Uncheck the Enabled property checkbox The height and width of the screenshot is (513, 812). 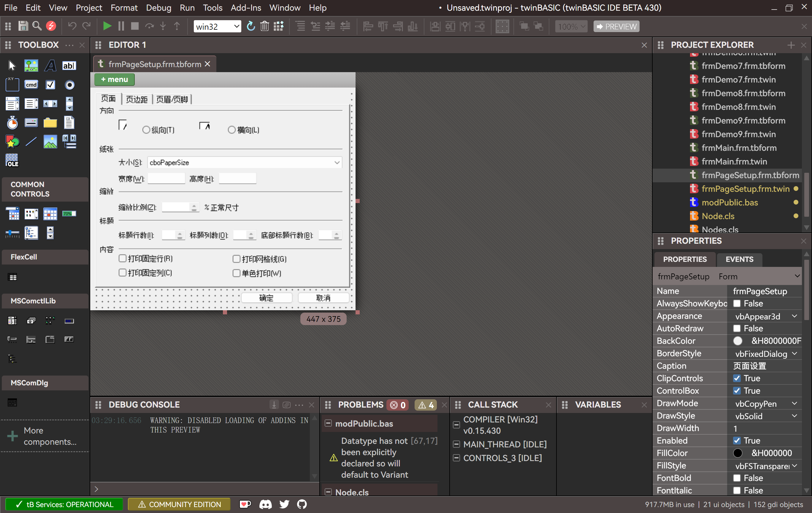pos(737,441)
